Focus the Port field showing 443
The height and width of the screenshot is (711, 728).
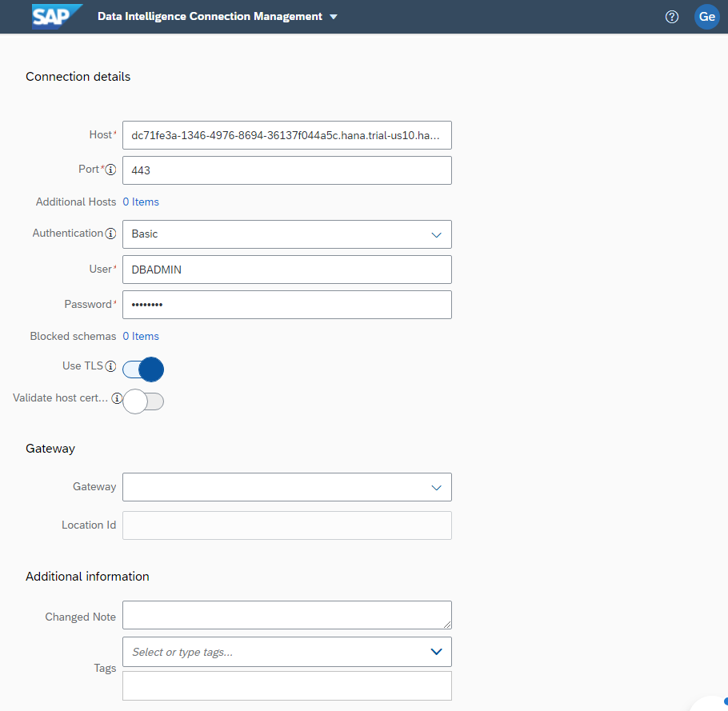286,170
